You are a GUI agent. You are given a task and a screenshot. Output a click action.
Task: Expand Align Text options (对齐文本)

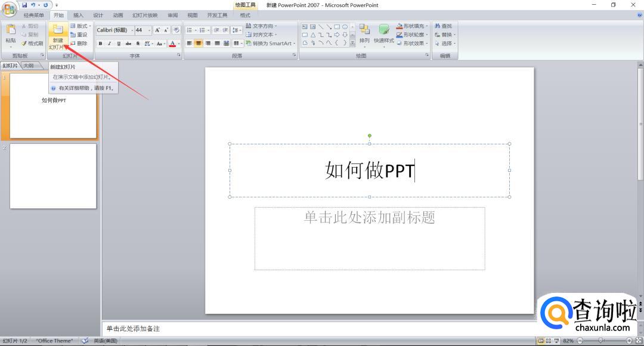coord(262,35)
